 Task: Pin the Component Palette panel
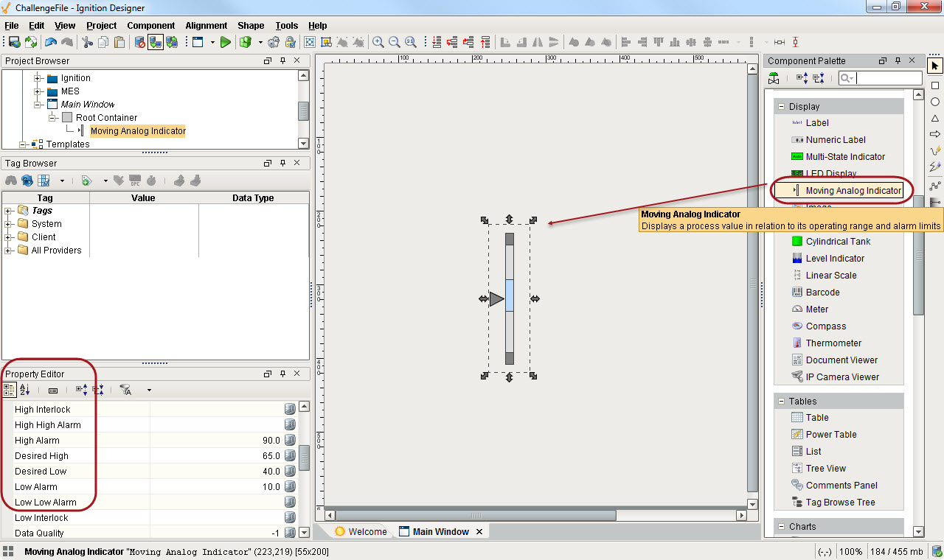898,60
